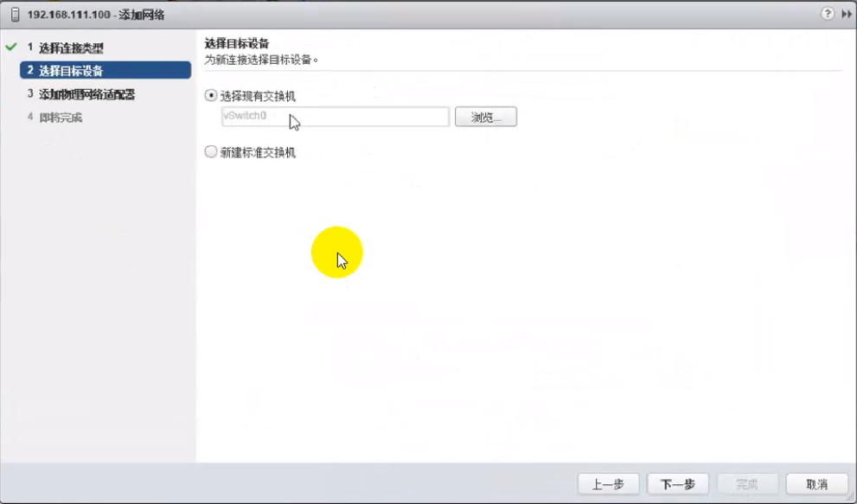Click the double-arrow expand icon in title bar
857x504 pixels.
pyautogui.click(x=846, y=14)
